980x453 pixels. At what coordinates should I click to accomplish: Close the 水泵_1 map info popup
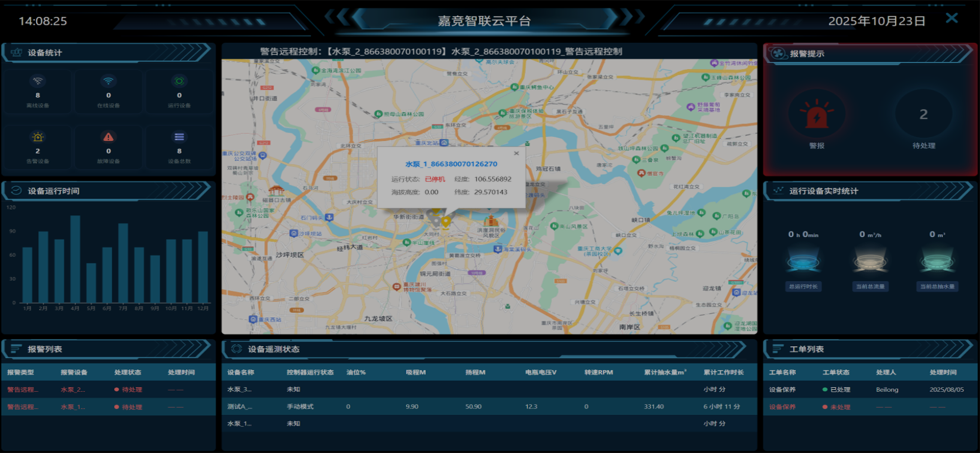click(516, 153)
